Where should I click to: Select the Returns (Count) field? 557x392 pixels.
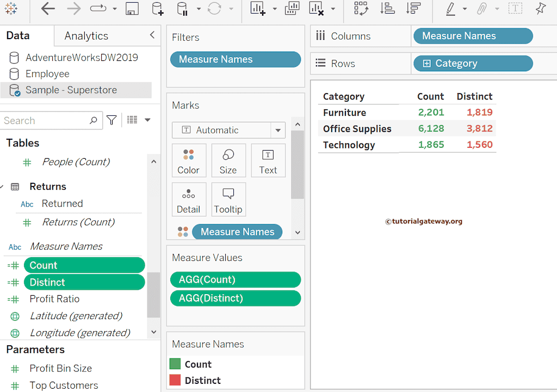(x=78, y=222)
